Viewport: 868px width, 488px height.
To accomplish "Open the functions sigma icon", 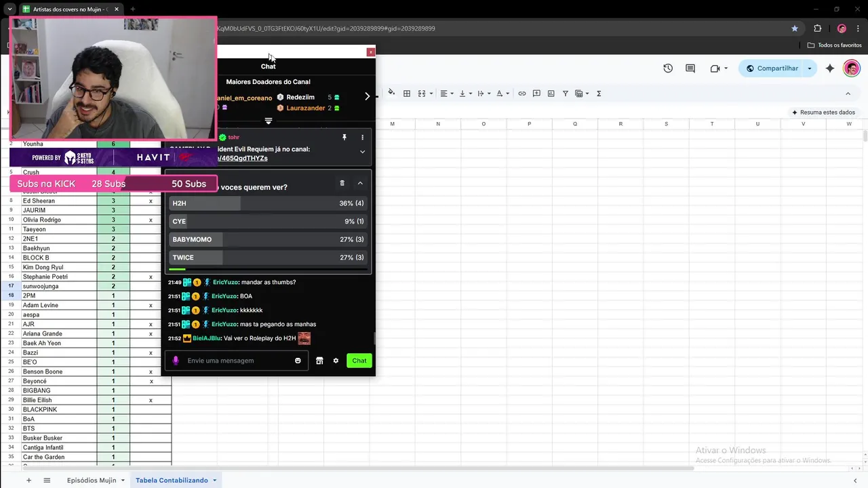I will coord(599,94).
